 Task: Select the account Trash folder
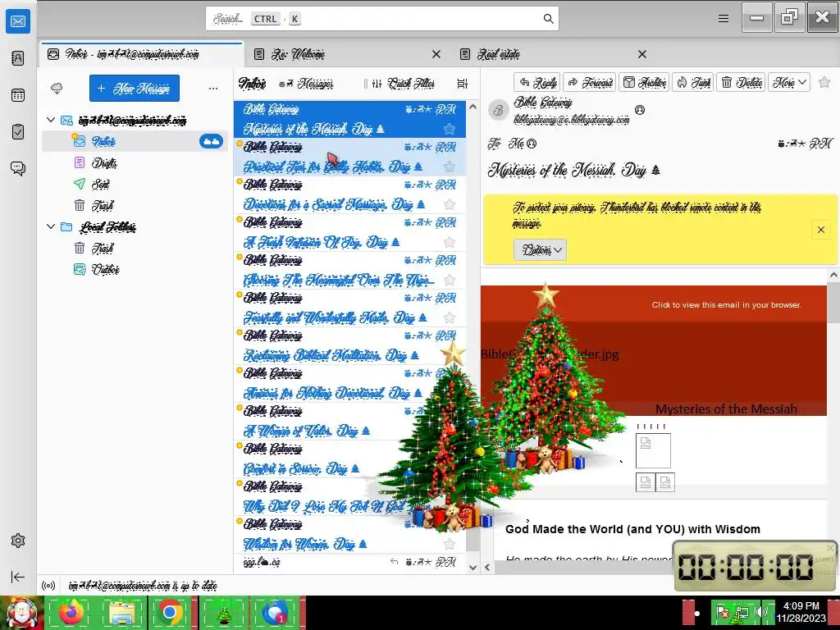(x=135, y=206)
